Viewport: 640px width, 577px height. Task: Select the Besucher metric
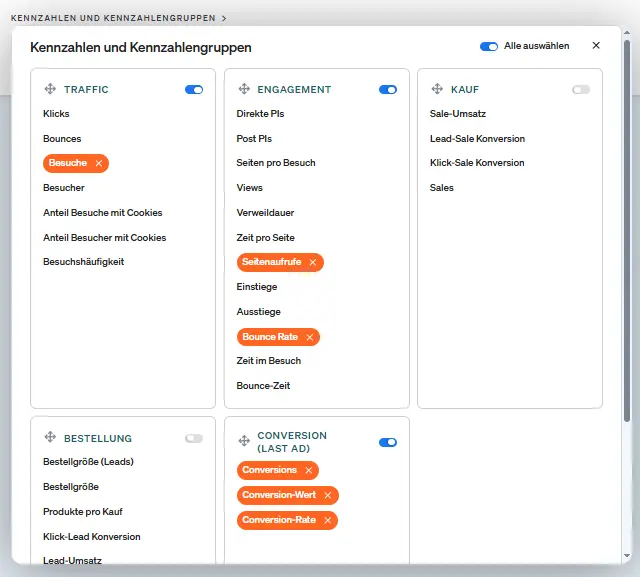pyautogui.click(x=64, y=188)
